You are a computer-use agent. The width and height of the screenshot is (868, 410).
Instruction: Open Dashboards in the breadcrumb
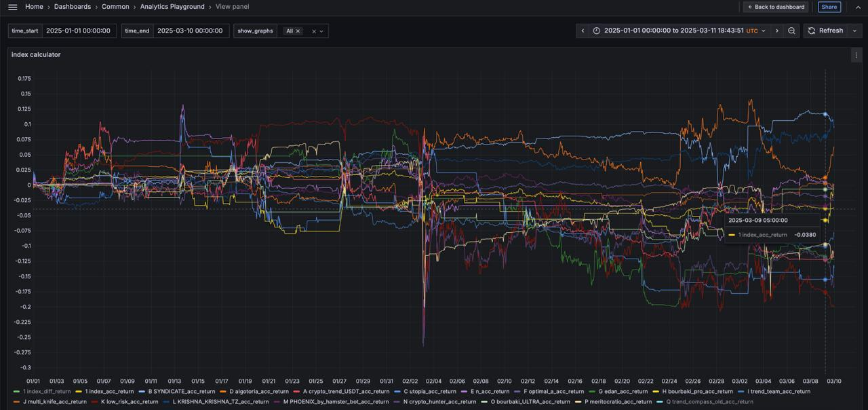click(73, 7)
